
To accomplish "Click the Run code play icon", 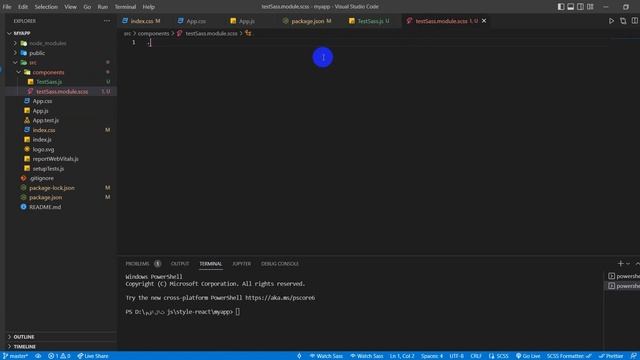I will [611, 21].
